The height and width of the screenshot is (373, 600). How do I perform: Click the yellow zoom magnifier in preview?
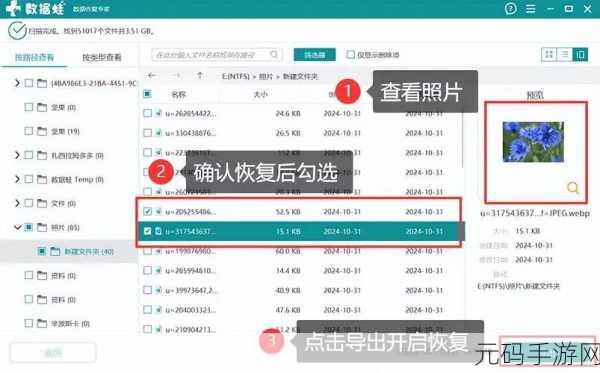tap(573, 187)
